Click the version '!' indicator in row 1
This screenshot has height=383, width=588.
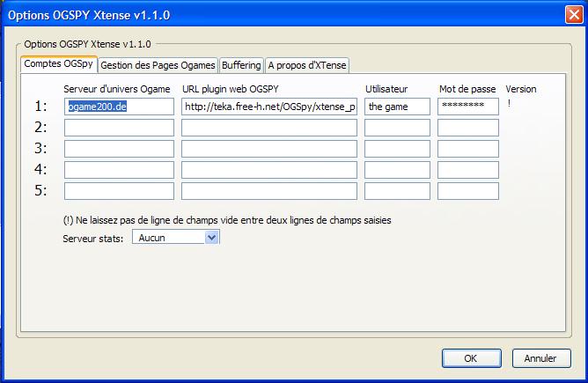(509, 103)
